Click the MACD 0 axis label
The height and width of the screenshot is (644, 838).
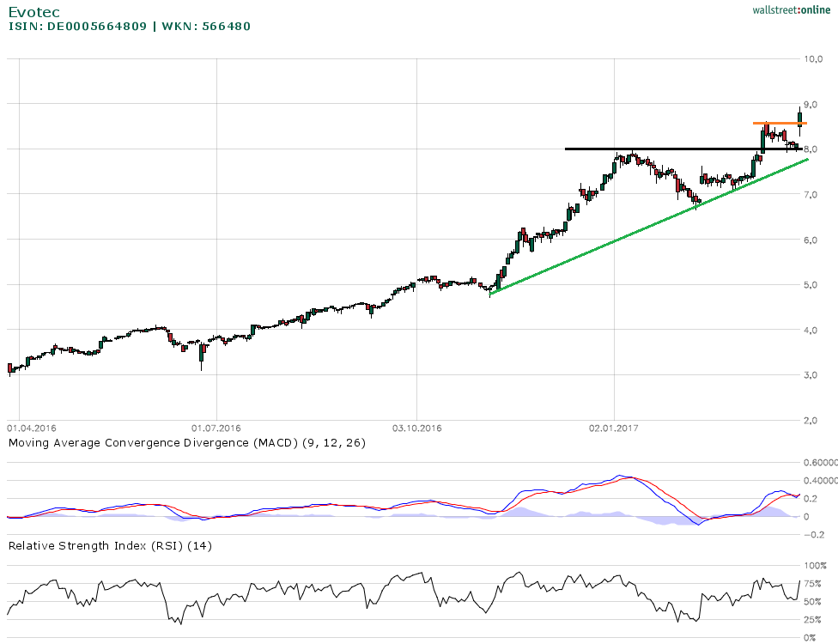806,517
